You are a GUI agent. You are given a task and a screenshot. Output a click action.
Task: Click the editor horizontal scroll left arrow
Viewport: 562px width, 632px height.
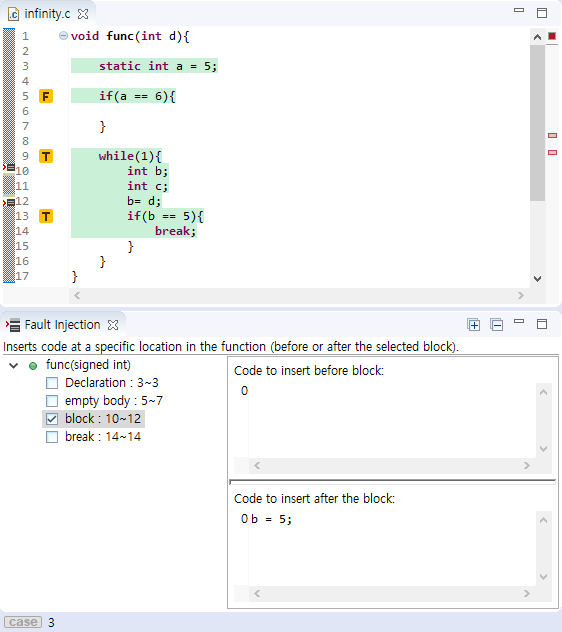click(77, 295)
